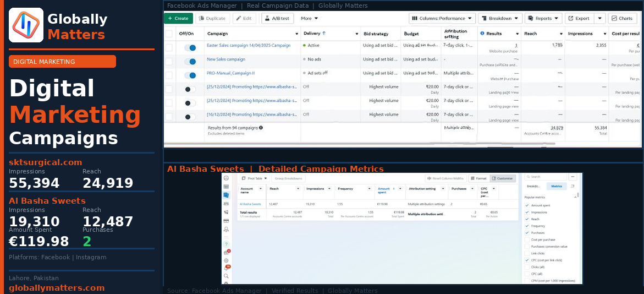This screenshot has width=644, height=294.
Task: Click the filter icon next to the Metrics tab
Action: pos(573,186)
